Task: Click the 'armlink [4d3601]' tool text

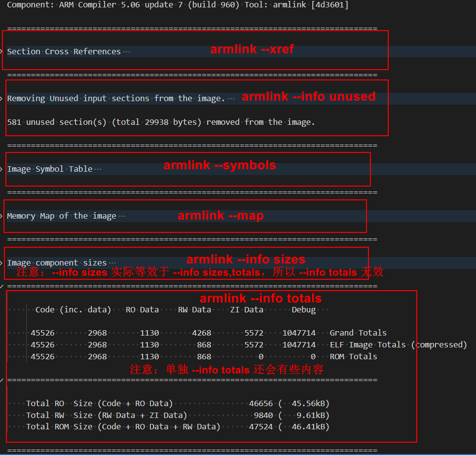Action: pos(311,5)
